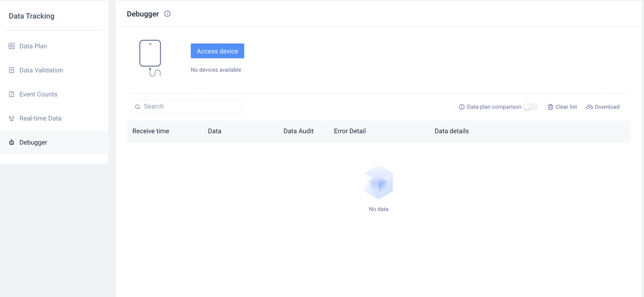This screenshot has height=297, width=644.
Task: Click the Receive time column header
Action: coord(151,131)
